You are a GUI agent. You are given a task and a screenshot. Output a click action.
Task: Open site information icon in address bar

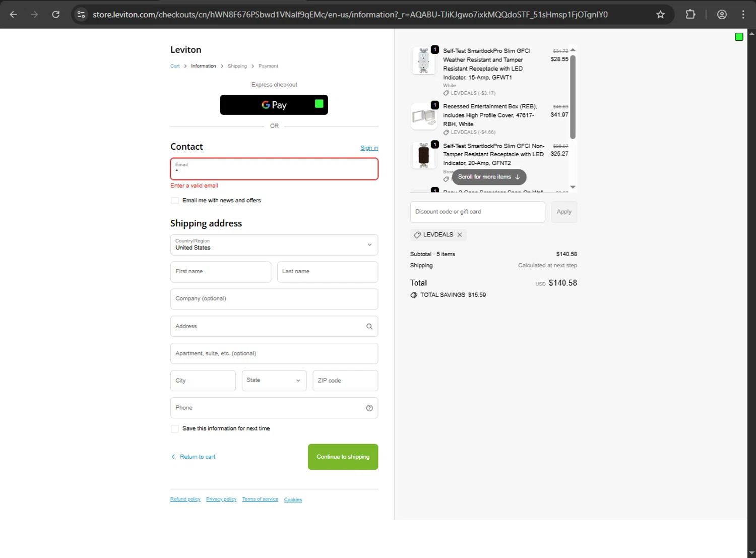point(81,15)
